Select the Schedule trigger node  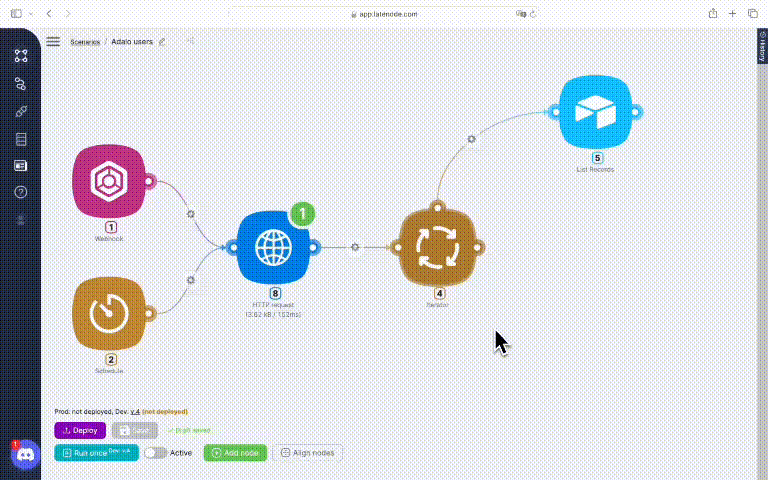click(109, 314)
